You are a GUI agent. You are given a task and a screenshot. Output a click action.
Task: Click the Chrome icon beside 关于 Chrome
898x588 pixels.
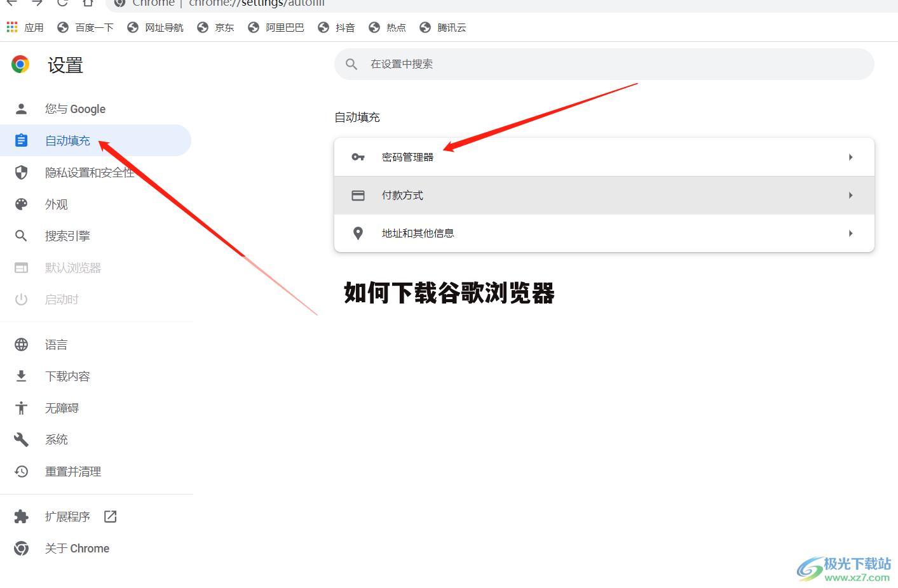click(21, 548)
